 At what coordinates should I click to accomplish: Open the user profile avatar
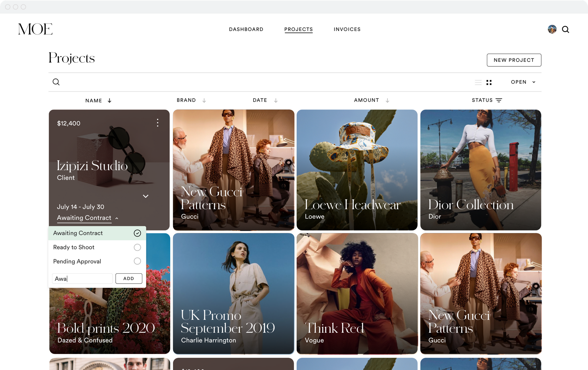pos(552,29)
